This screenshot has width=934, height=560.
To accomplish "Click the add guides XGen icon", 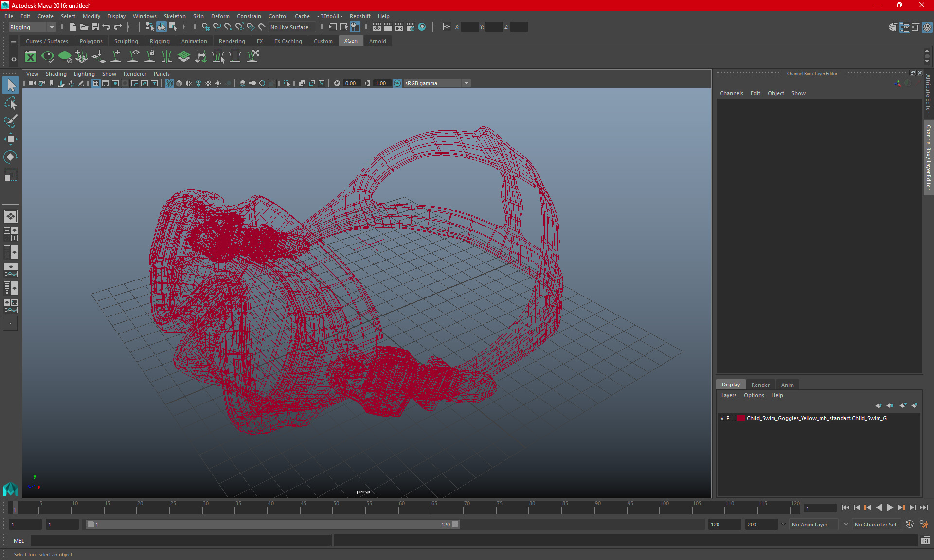I will (116, 57).
